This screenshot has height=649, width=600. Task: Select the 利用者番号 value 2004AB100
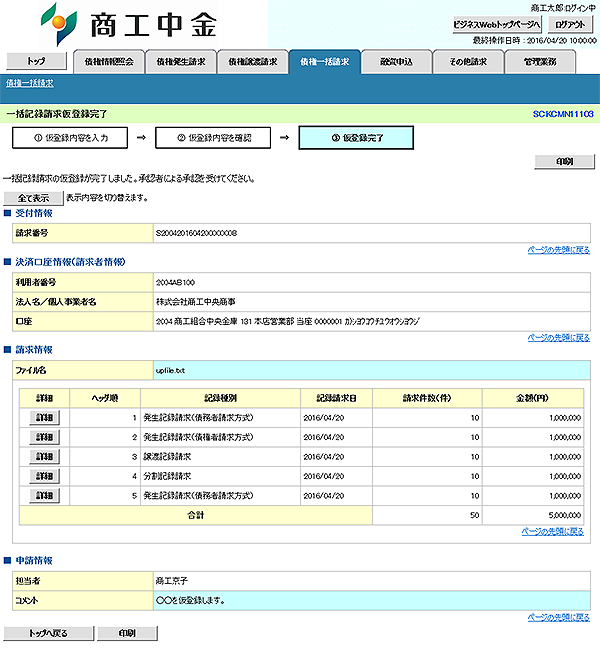coord(175,283)
